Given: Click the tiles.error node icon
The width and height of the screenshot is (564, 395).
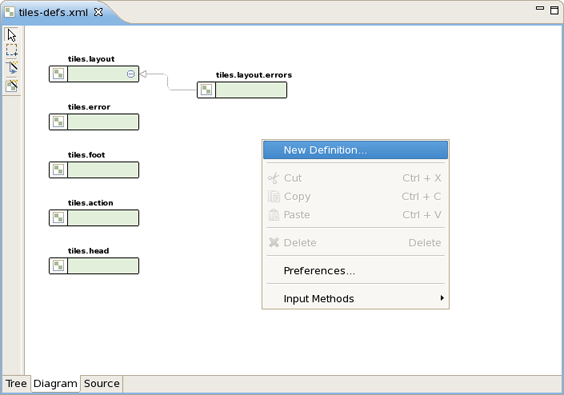Looking at the screenshot, I should tap(58, 122).
